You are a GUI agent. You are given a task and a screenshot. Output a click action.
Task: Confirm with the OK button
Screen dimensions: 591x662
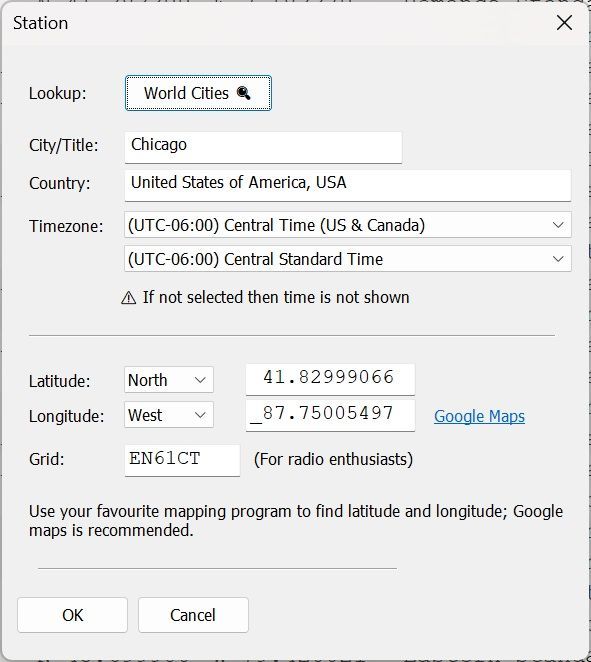[73, 615]
